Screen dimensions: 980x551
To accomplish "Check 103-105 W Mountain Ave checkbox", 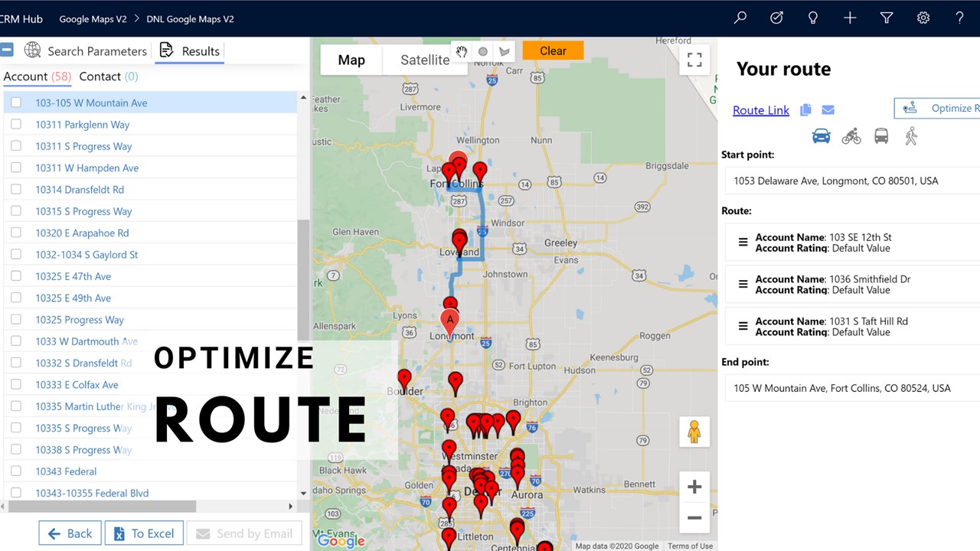I will [16, 103].
